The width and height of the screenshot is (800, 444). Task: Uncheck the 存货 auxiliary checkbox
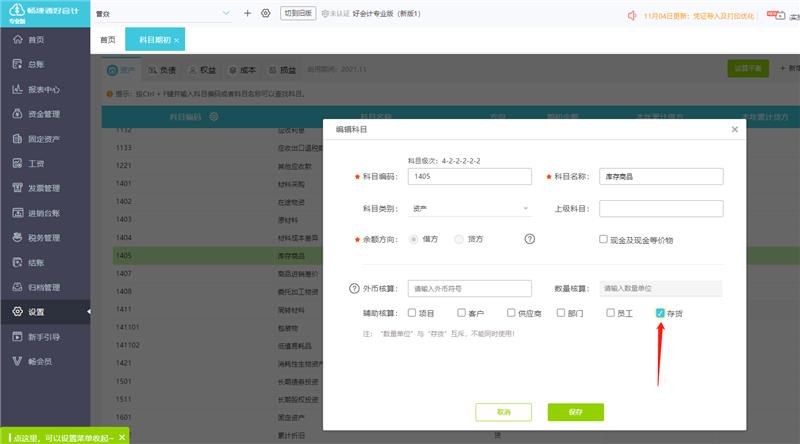tap(660, 313)
